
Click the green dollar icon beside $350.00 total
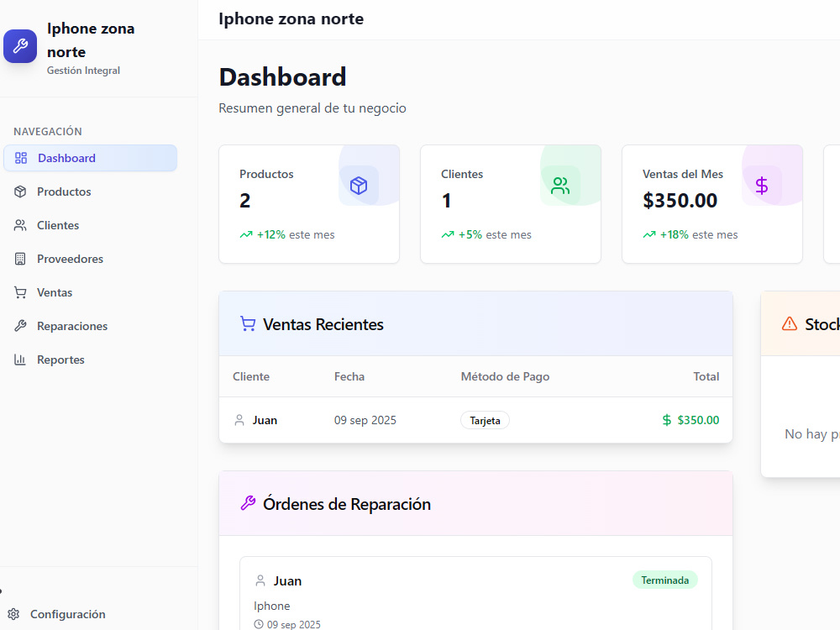pyautogui.click(x=666, y=420)
